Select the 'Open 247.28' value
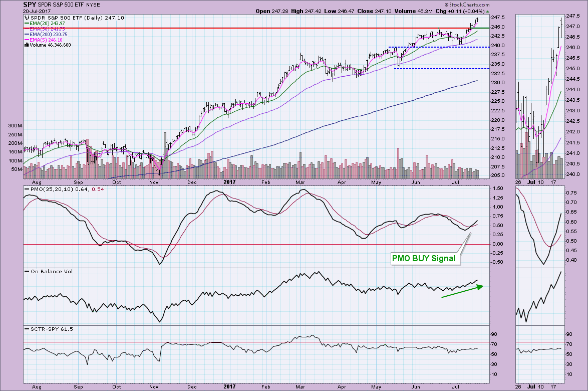588x391 pixels. 272,11
